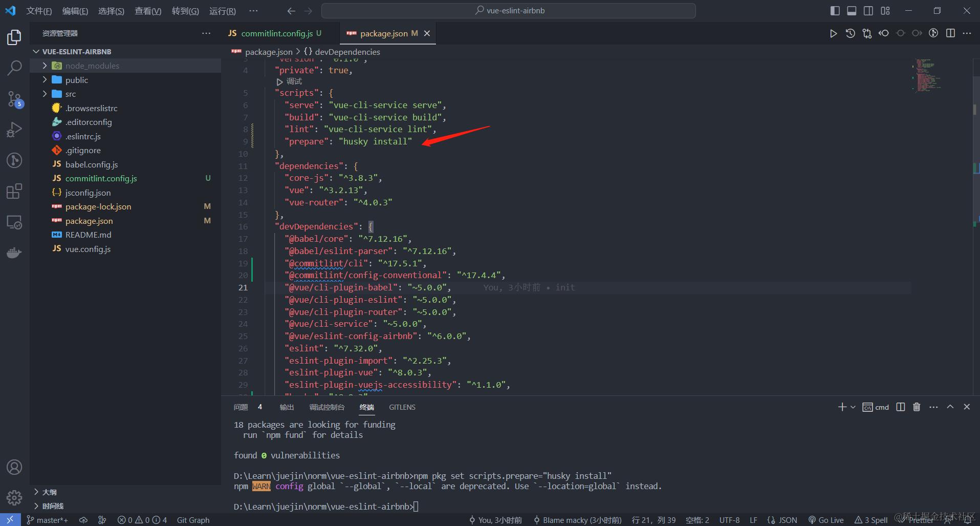Kill terminal with the trash icon

tap(917, 407)
